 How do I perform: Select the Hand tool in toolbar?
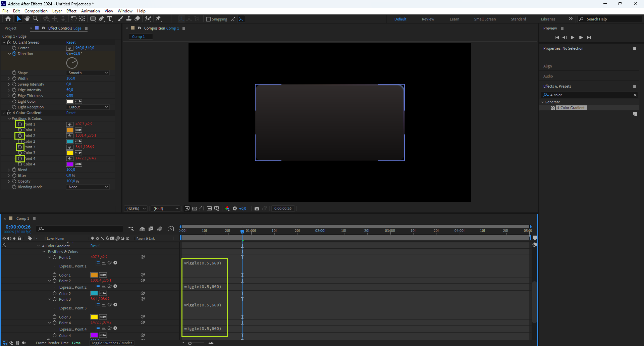(x=27, y=19)
